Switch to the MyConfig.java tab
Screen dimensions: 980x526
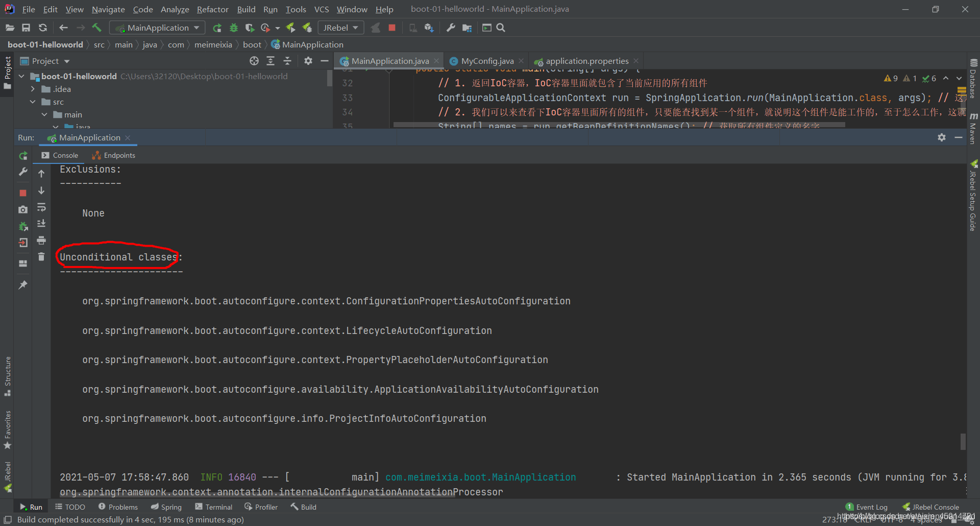[x=486, y=61]
